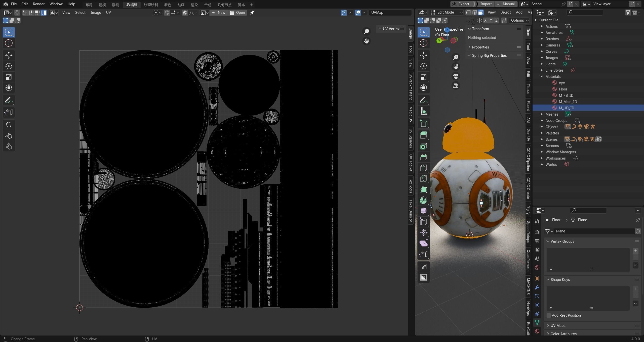Open the UVPackmaster2 sidebar tab
The image size is (644, 342).
pyautogui.click(x=411, y=87)
